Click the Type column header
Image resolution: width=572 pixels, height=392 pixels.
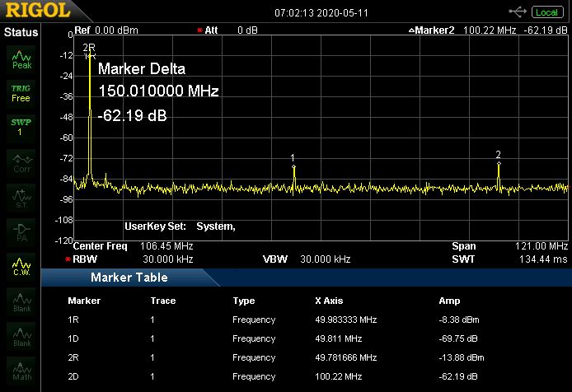[x=244, y=301]
